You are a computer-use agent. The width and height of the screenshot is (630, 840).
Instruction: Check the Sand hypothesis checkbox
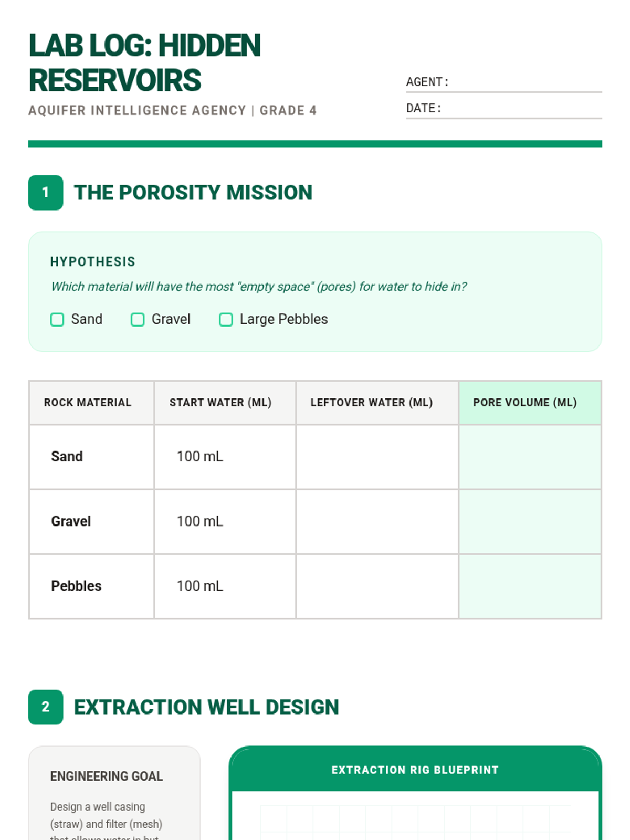pos(57,320)
